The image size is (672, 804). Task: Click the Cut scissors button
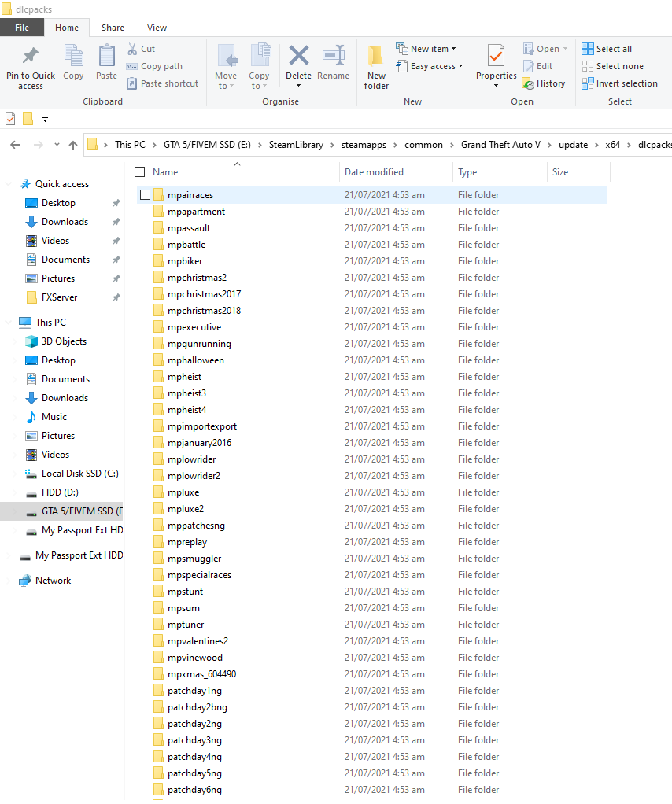click(141, 49)
